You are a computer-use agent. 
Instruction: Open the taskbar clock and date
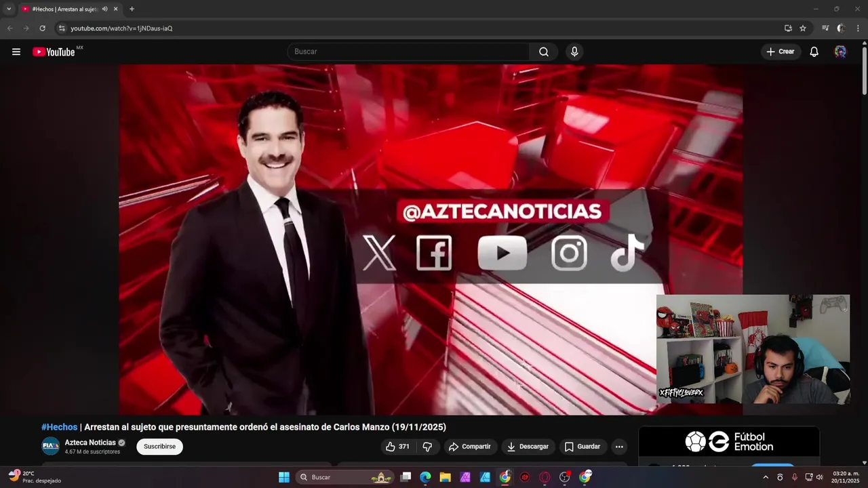coord(846,477)
